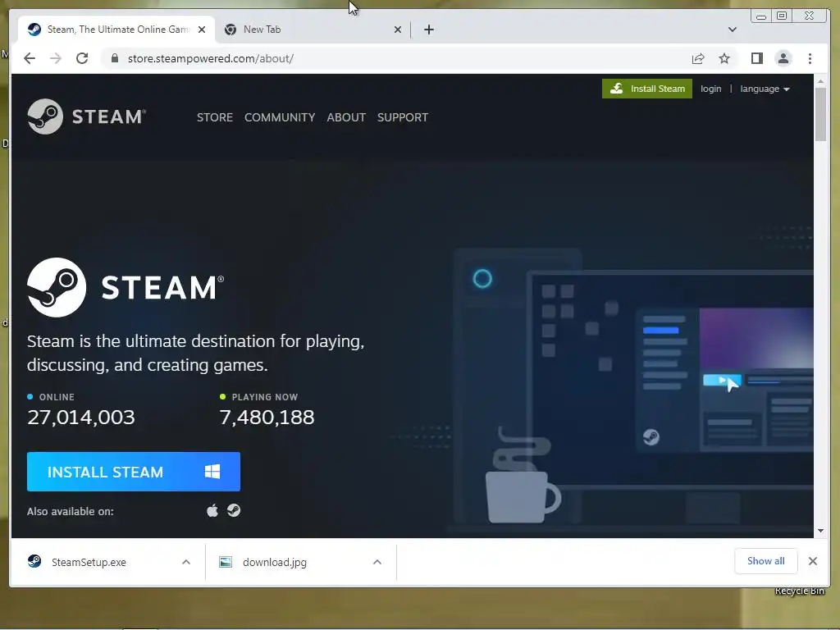Click the blue INSTALL STEAM button

click(134, 472)
